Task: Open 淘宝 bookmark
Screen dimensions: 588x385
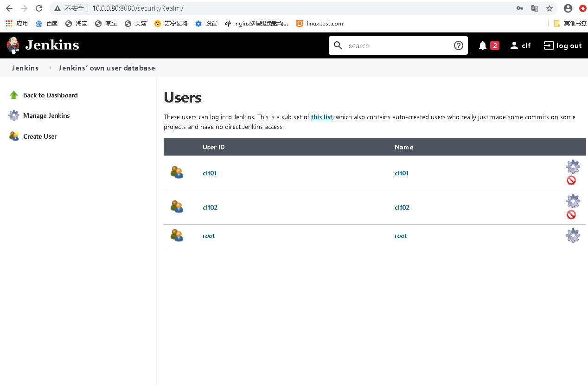Action: click(76, 23)
